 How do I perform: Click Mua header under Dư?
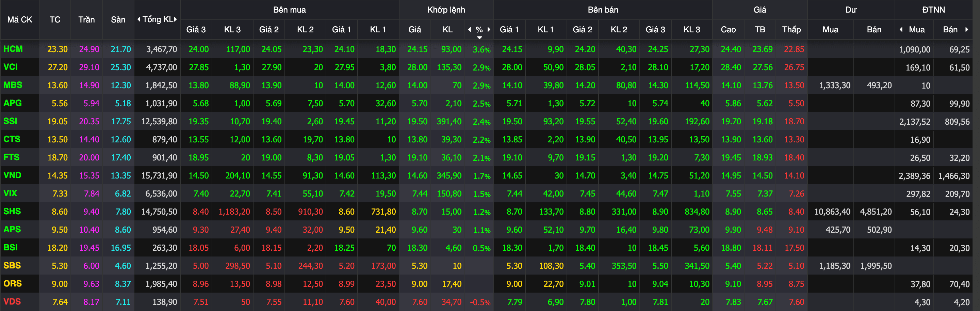coord(830,29)
